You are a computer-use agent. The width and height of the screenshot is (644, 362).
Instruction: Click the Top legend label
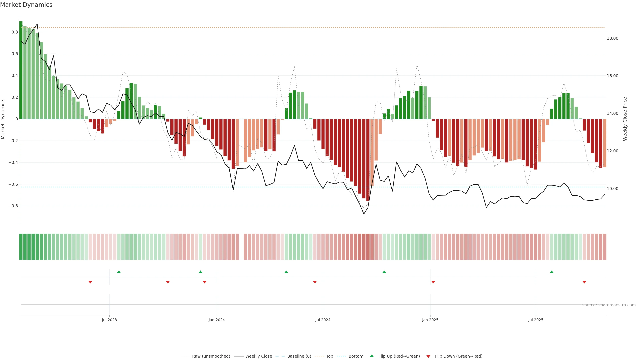[x=330, y=356]
